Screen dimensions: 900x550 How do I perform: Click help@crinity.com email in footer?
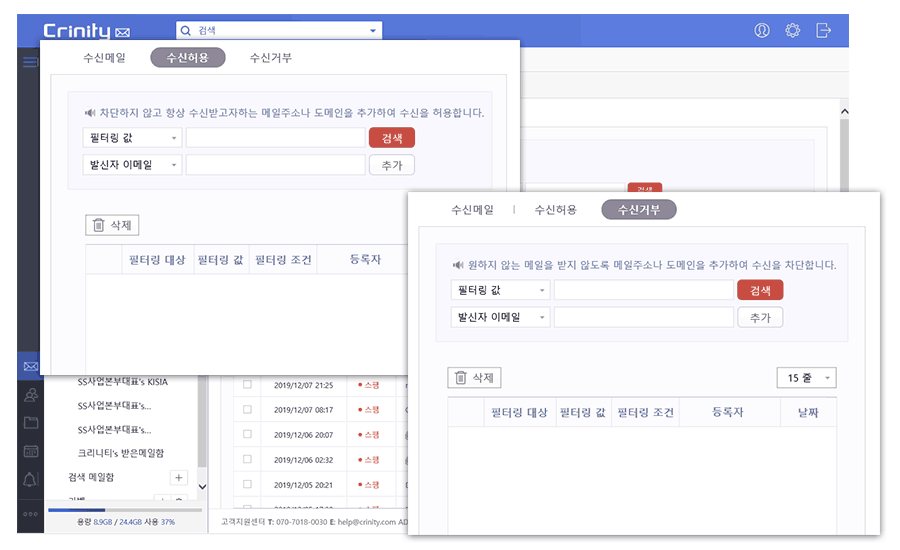pyautogui.click(x=367, y=522)
